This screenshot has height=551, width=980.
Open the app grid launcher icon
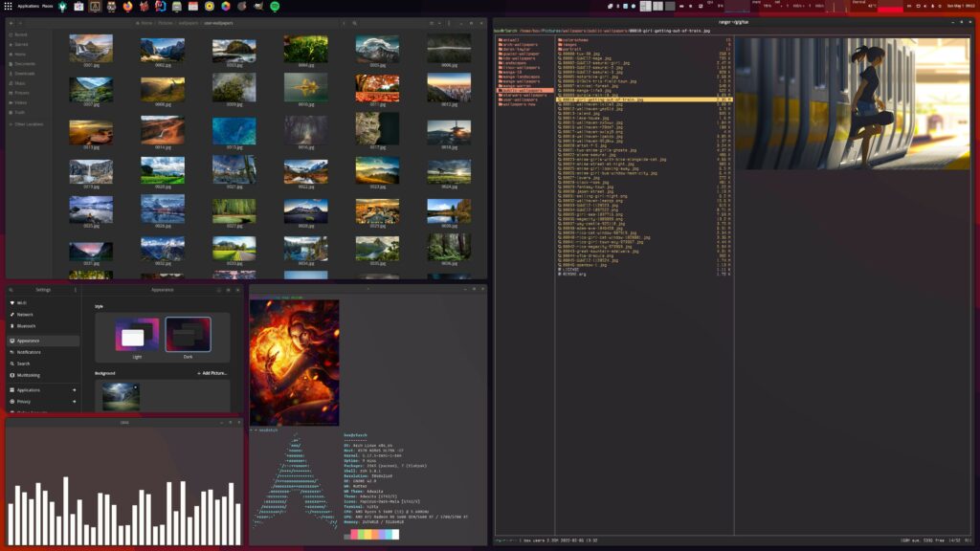click(x=8, y=6)
